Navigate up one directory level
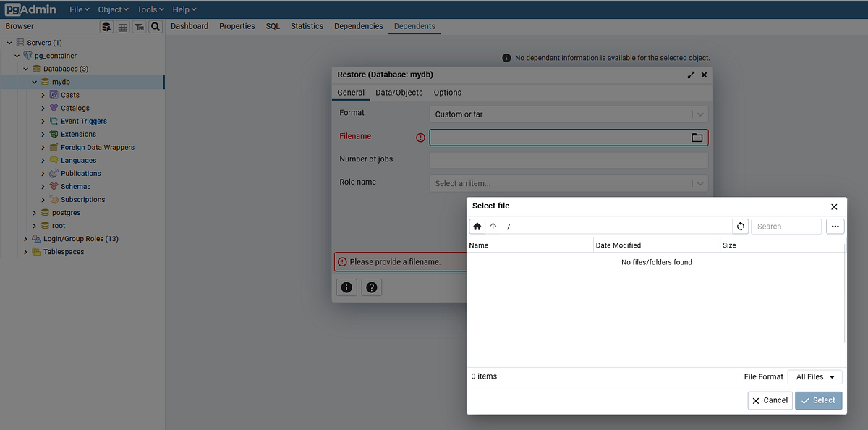868x430 pixels. [493, 226]
